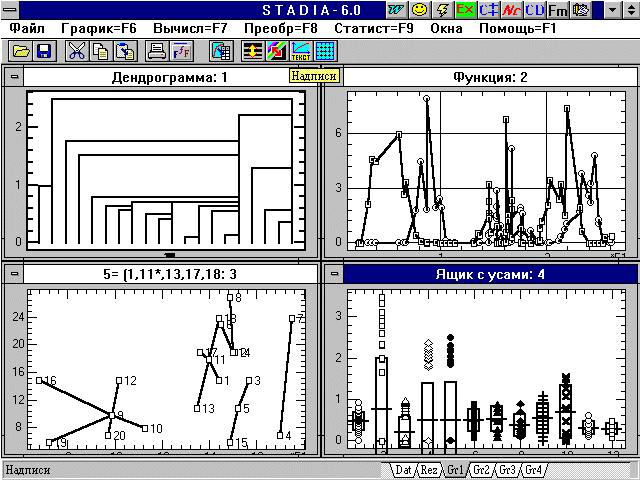Image resolution: width=640 pixels, height=480 pixels.
Task: Click the TEXT labels chart icon
Action: point(301,51)
